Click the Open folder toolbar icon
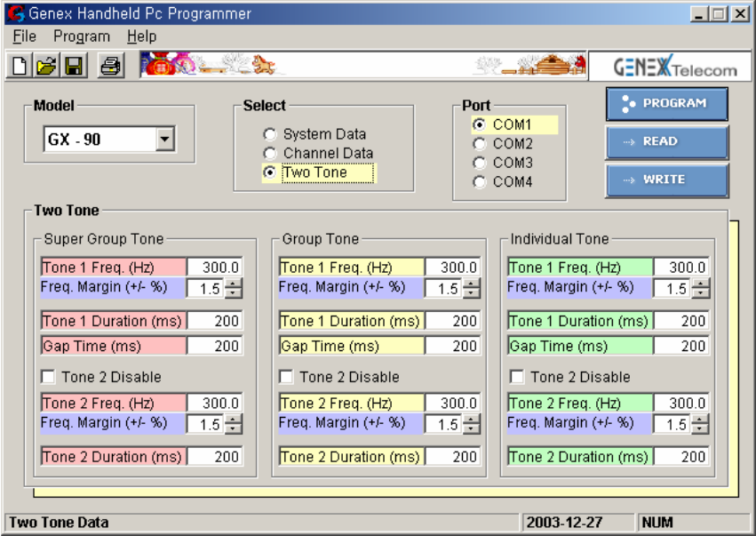This screenshot has width=756, height=536. 47,66
